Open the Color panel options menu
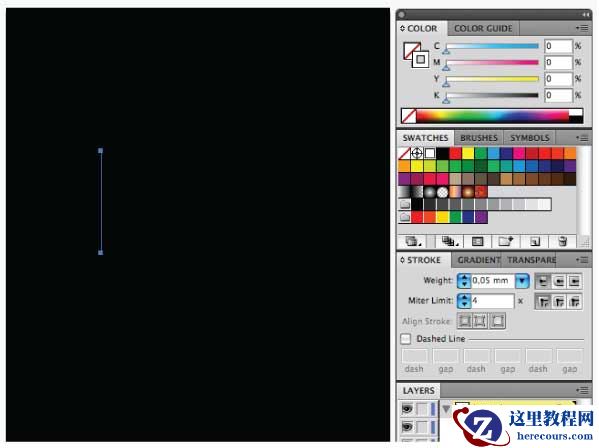This screenshot has width=599, height=448. coord(582,28)
